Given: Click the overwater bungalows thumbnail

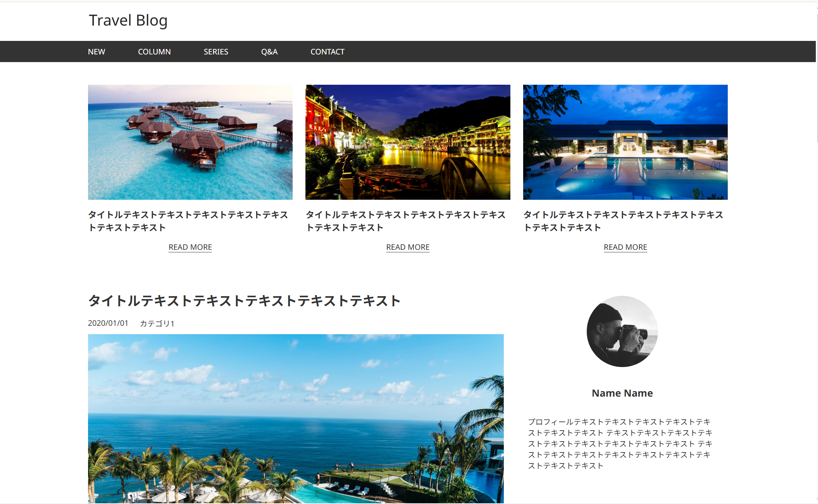Looking at the screenshot, I should 190,142.
